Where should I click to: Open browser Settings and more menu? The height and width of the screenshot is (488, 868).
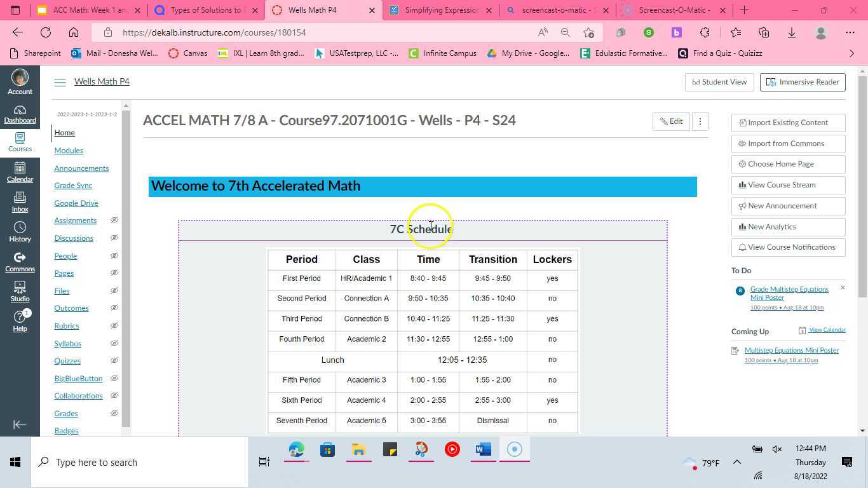point(850,32)
